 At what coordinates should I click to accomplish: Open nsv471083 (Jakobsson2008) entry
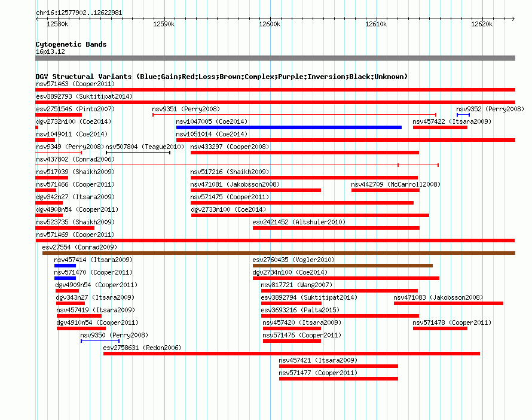pyautogui.click(x=438, y=297)
